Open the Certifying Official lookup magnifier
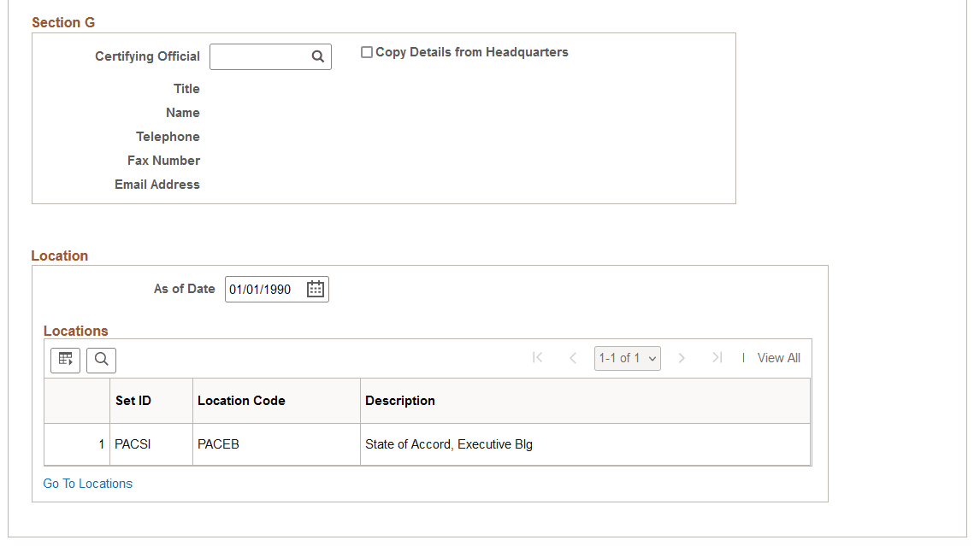The height and width of the screenshot is (546, 980). tap(319, 56)
